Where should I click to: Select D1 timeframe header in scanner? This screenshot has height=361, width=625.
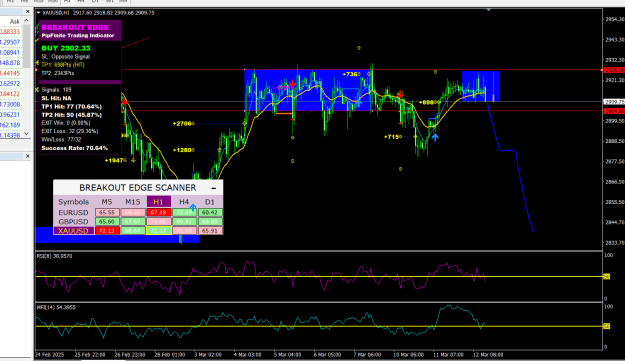pyautogui.click(x=210, y=202)
